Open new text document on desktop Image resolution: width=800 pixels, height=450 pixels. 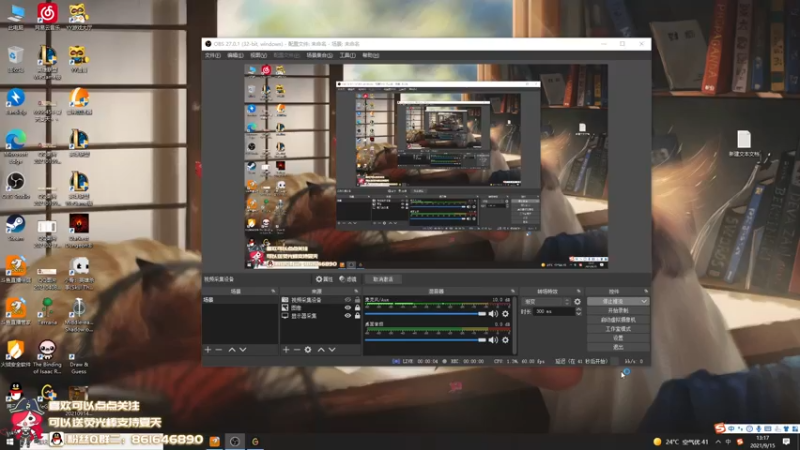pyautogui.click(x=744, y=143)
